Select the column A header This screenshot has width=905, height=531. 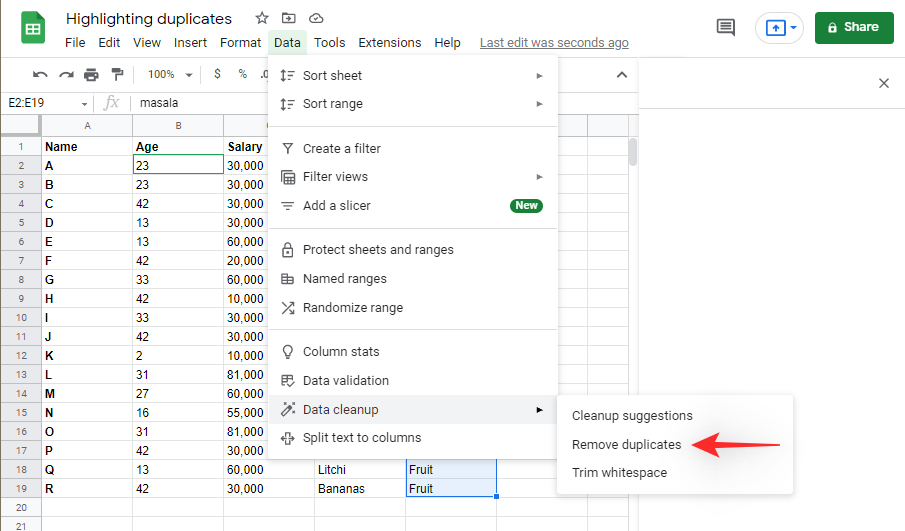(x=87, y=125)
